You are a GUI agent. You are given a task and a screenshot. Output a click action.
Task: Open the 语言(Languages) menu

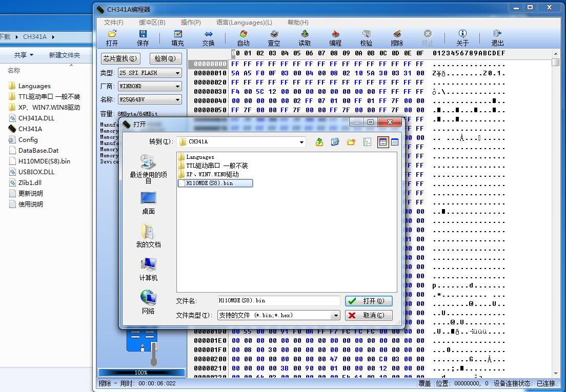tap(244, 23)
